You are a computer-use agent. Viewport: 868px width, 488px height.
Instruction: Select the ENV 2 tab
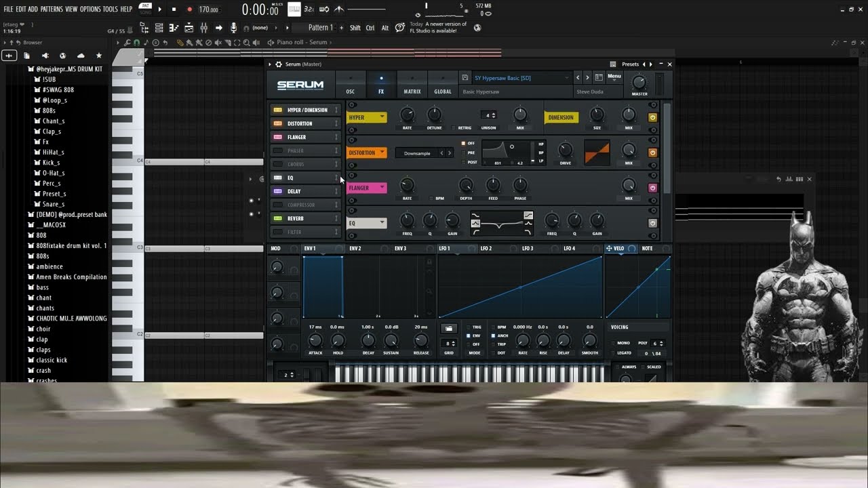pos(355,249)
